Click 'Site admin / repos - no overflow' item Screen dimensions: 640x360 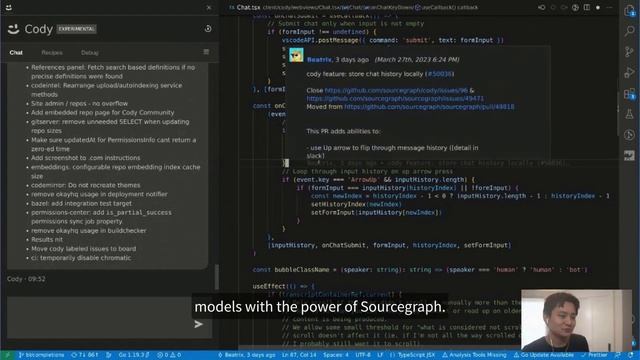(x=80, y=104)
